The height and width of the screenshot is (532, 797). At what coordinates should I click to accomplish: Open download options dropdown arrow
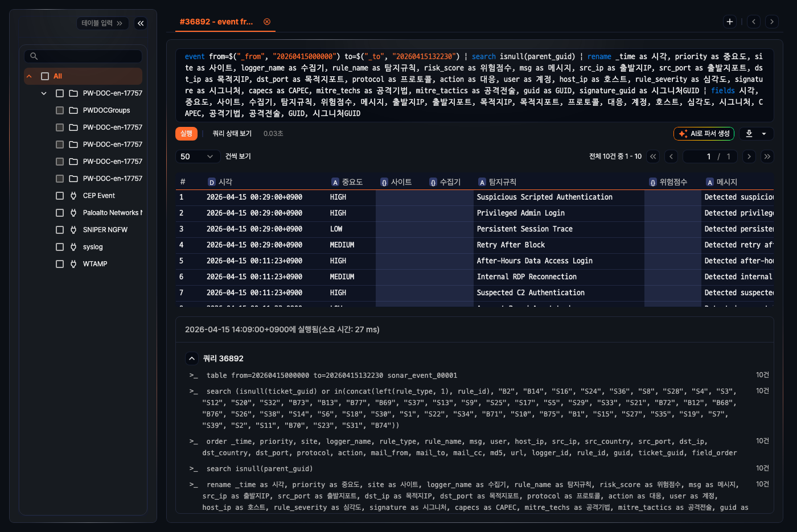pos(764,134)
